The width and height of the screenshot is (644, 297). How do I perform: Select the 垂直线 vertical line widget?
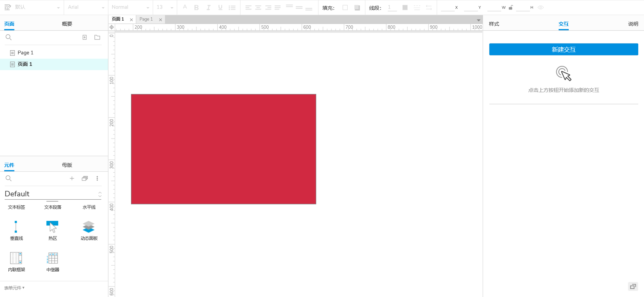(16, 230)
